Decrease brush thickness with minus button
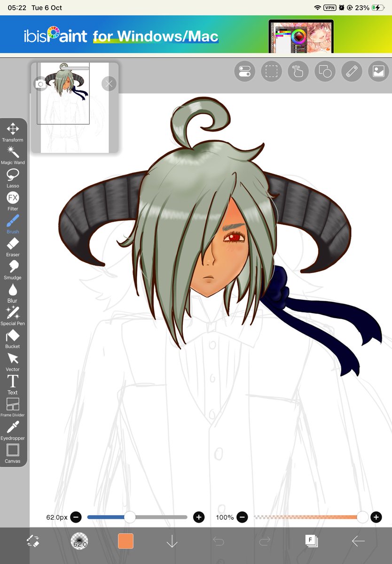Screen dimensions: 392x564 (x=76, y=517)
